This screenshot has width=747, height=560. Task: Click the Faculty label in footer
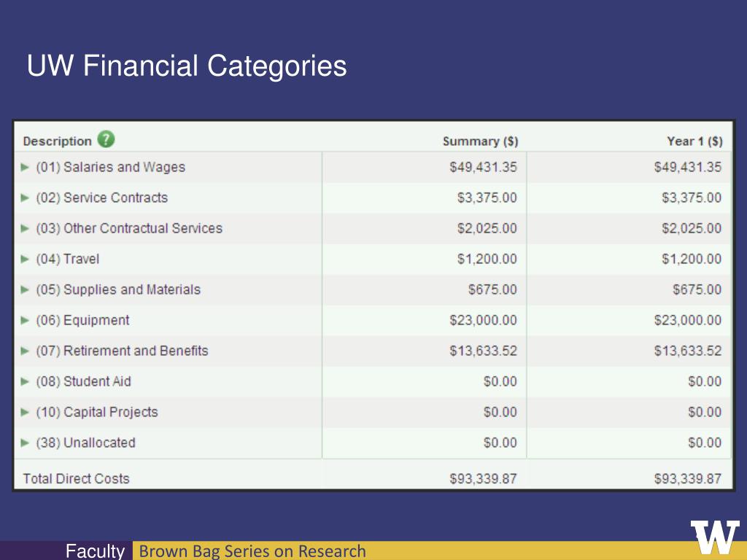(95, 551)
